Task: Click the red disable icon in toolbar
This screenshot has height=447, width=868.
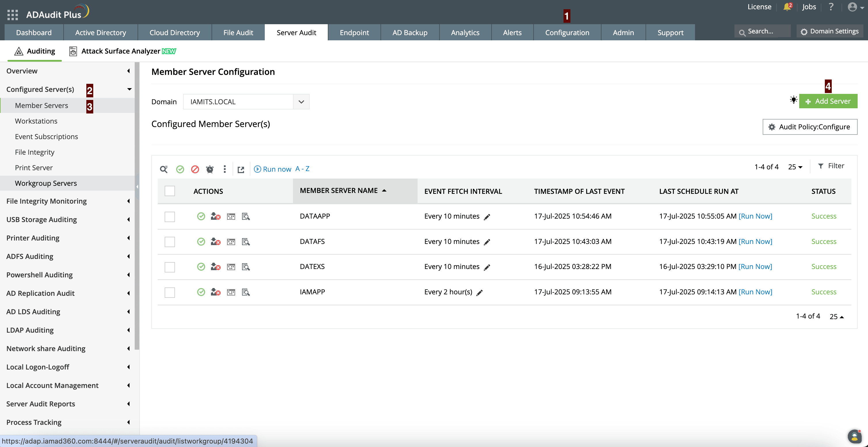Action: (195, 169)
